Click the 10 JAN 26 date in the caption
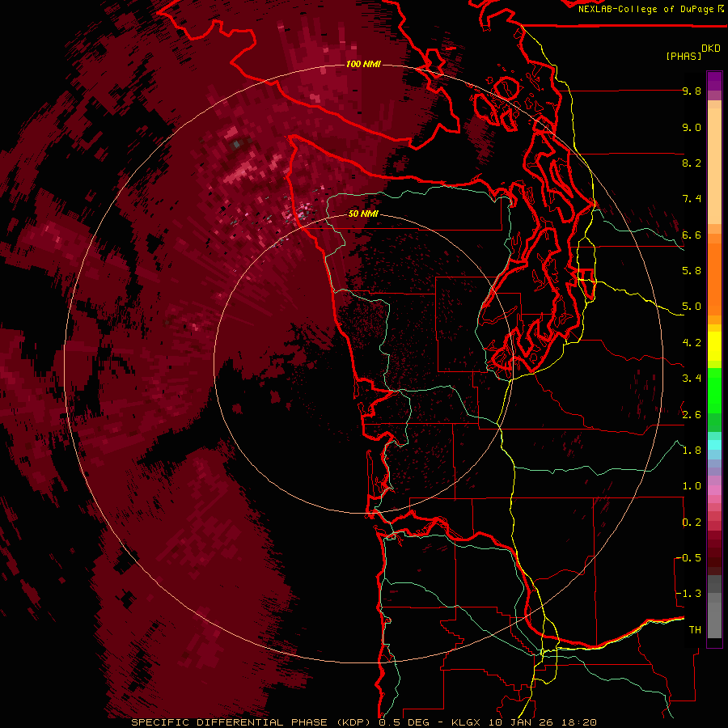Screen dimensions: 728x728 [x=521, y=722]
